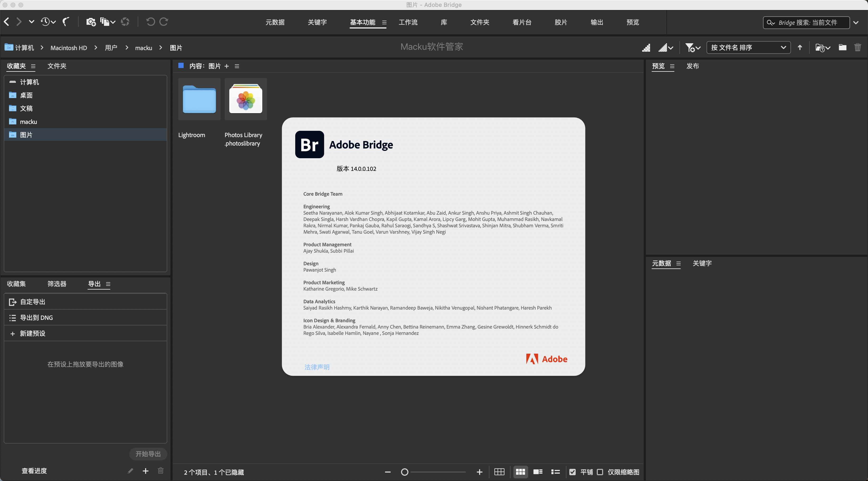Click 新建预设
The height and width of the screenshot is (481, 868).
pyautogui.click(x=85, y=334)
